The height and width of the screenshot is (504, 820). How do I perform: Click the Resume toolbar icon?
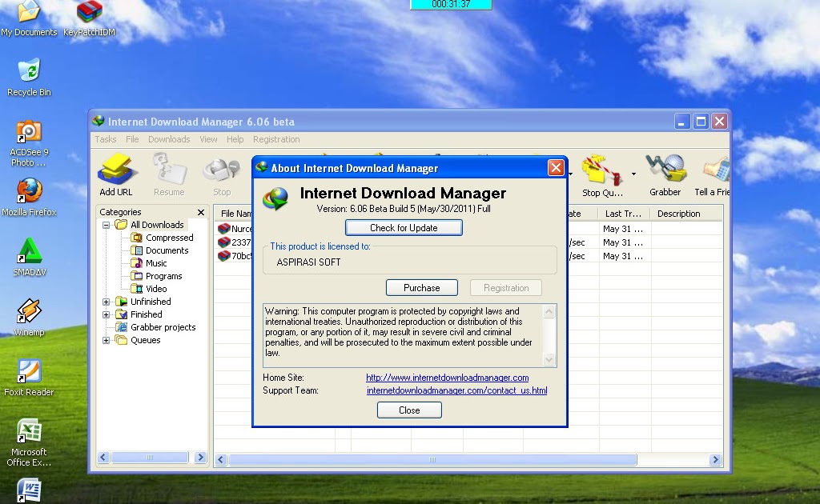point(169,170)
